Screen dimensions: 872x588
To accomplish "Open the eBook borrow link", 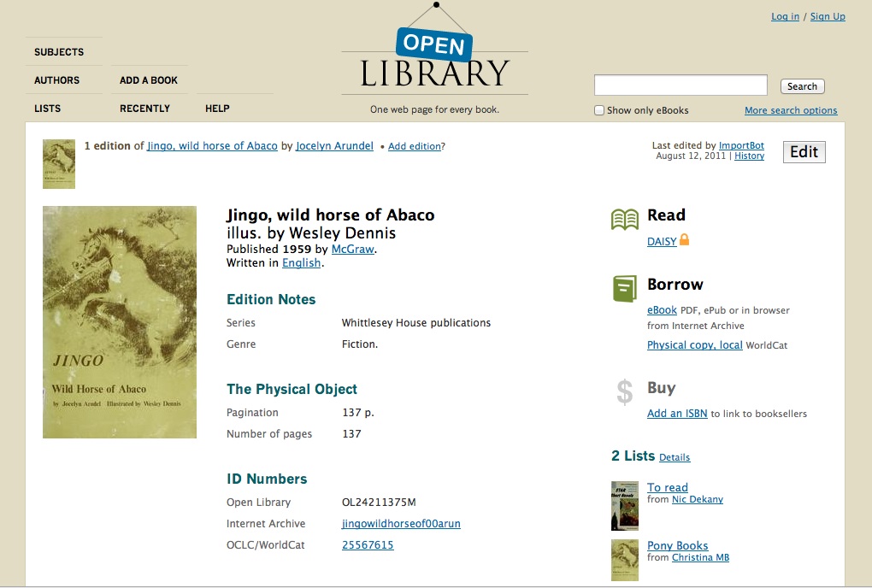I will pos(662,310).
